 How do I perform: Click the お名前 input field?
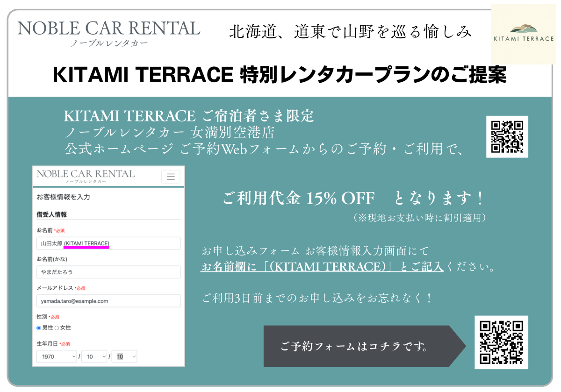click(x=108, y=243)
